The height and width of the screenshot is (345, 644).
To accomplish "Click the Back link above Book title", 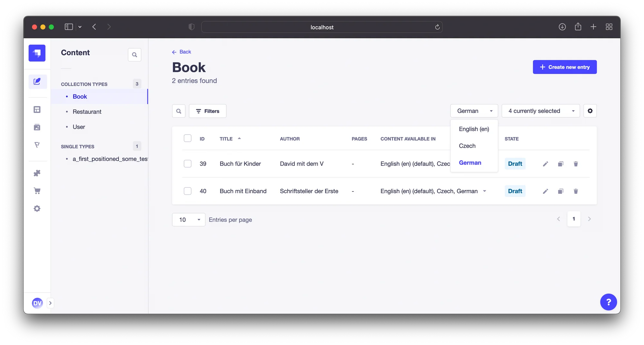I will (x=182, y=52).
